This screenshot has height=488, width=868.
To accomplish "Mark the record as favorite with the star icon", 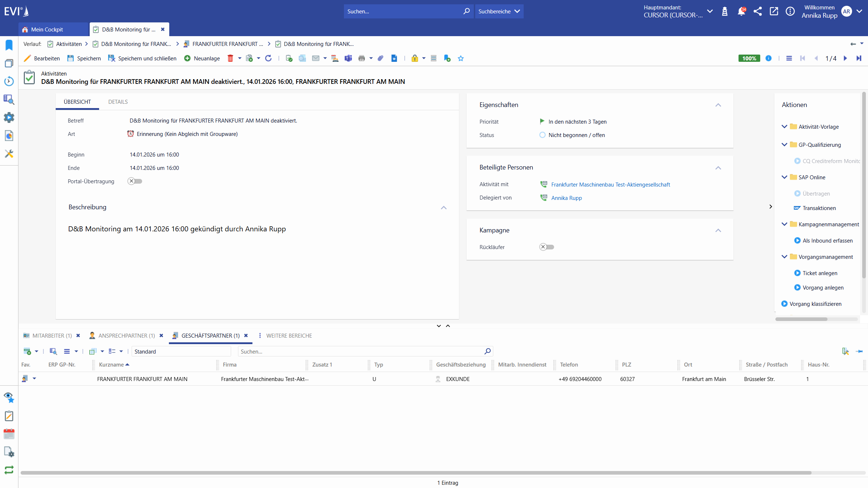I will [x=460, y=58].
